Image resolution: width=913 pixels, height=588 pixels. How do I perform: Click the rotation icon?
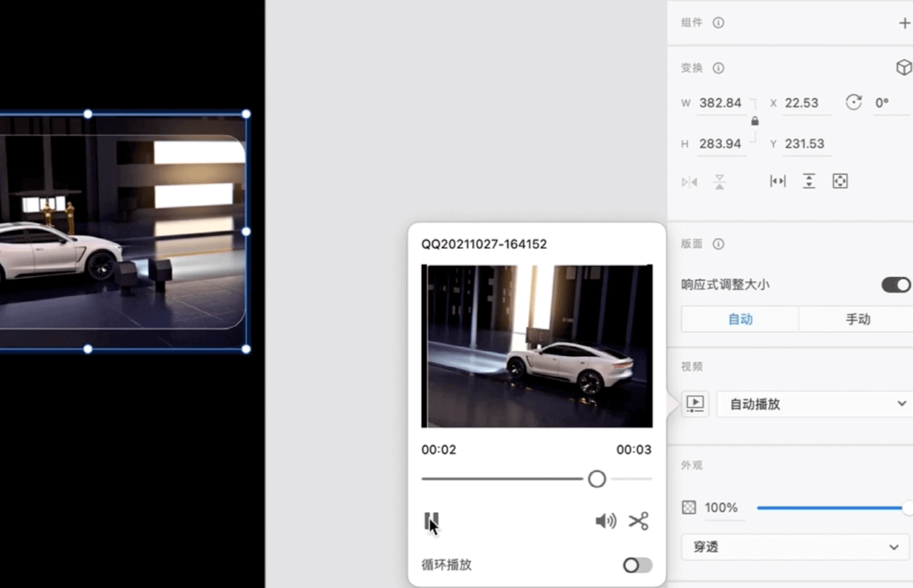[854, 102]
